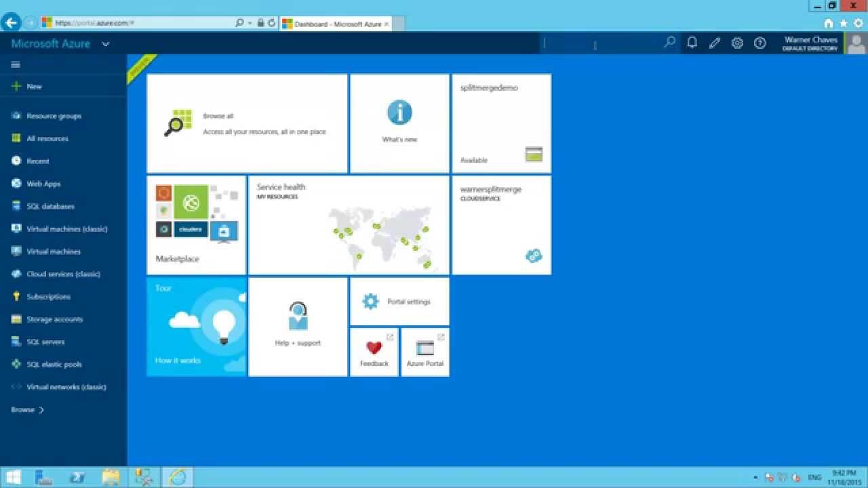Screen dimensions: 868x488
Task: Click the pencil edit dashboard icon
Action: pos(714,43)
